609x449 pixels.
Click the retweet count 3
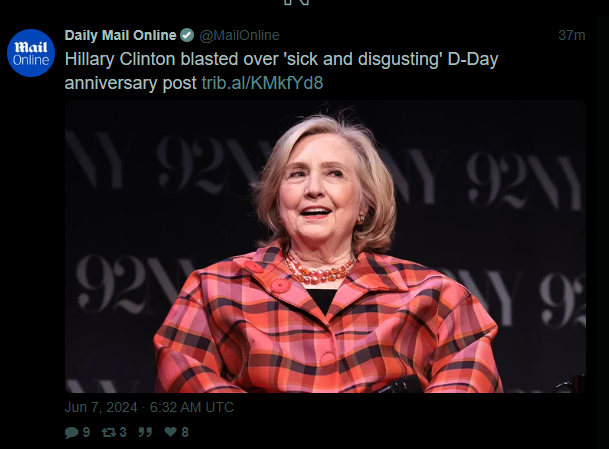tap(123, 432)
